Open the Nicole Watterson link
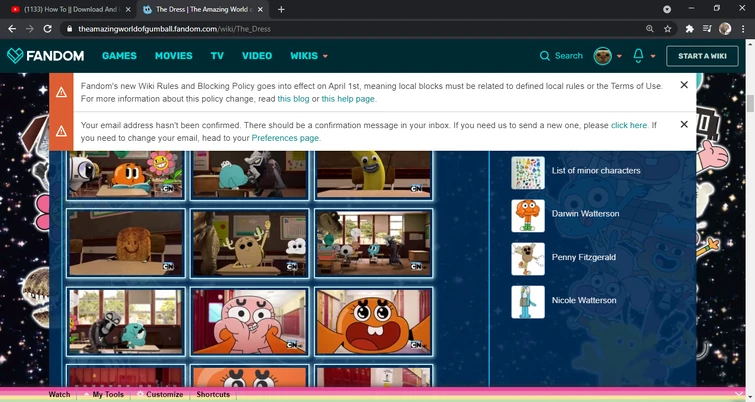This screenshot has width=755, height=402. point(584,300)
